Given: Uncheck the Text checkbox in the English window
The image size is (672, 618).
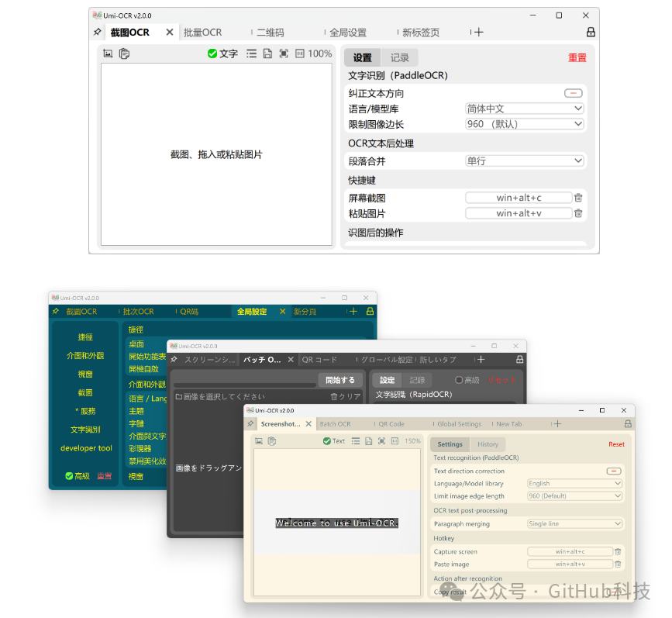Looking at the screenshot, I should pos(327,441).
